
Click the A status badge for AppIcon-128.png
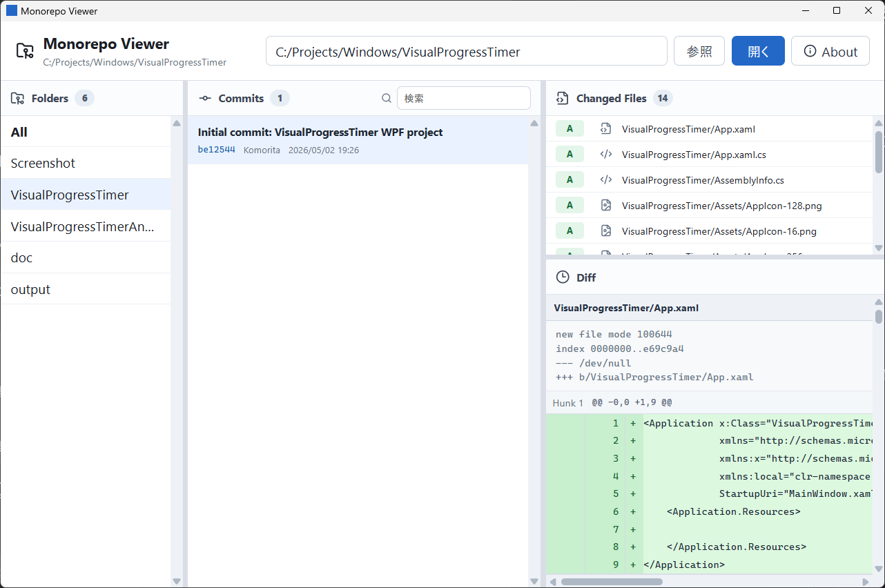[570, 205]
